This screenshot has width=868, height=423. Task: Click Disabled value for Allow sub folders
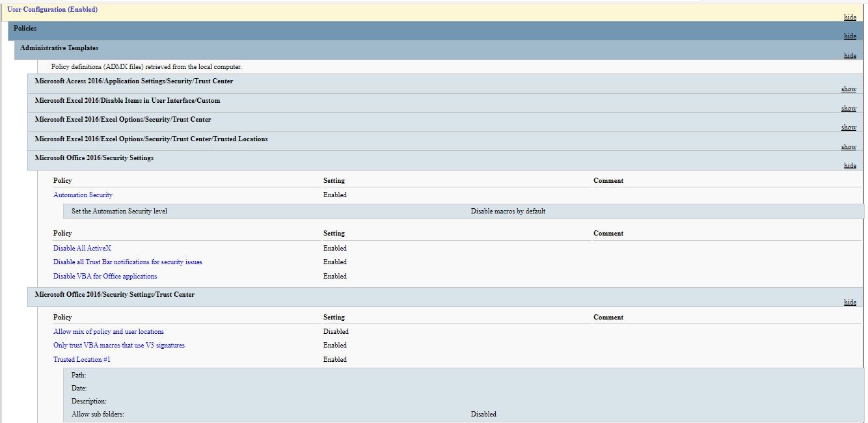click(x=483, y=415)
